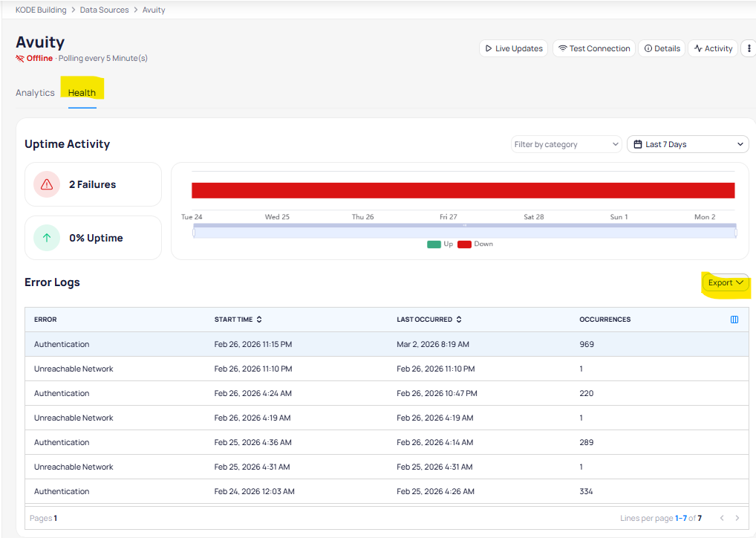The height and width of the screenshot is (538, 756).
Task: Click the Test Connection button
Action: [x=593, y=48]
